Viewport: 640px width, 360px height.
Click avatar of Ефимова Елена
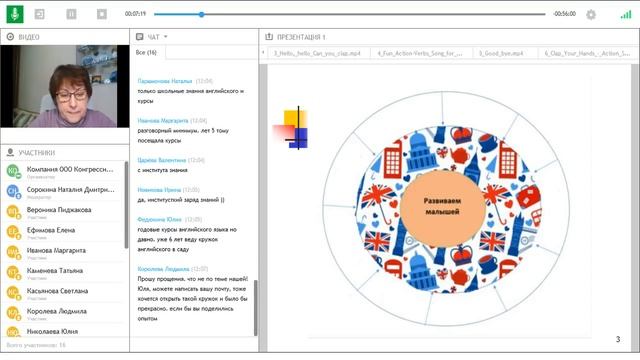click(13, 231)
